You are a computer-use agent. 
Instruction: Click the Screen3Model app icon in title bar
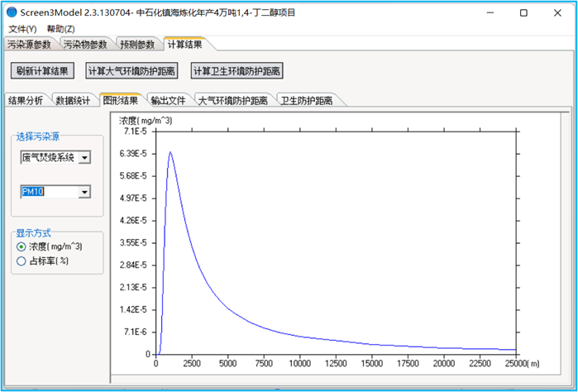coord(12,12)
